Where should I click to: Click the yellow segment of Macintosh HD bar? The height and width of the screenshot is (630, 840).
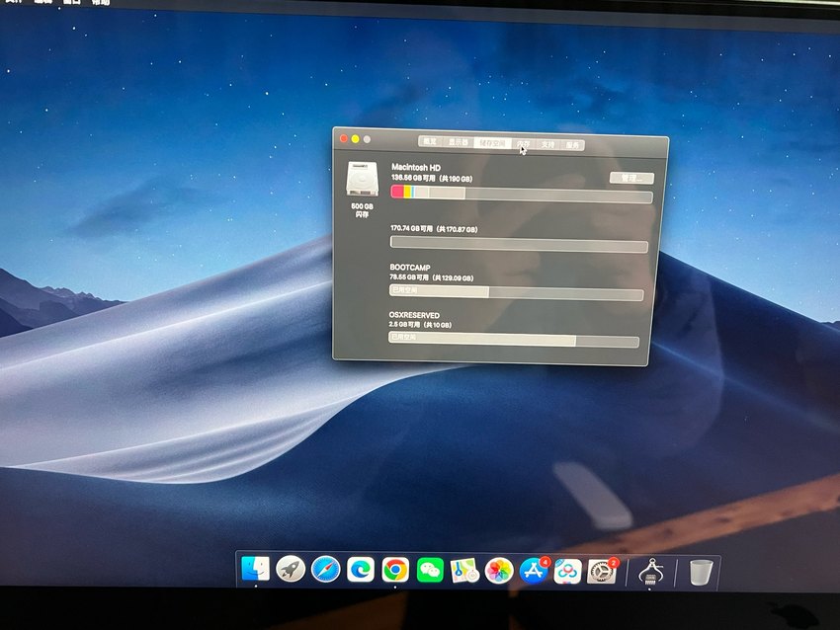(408, 192)
